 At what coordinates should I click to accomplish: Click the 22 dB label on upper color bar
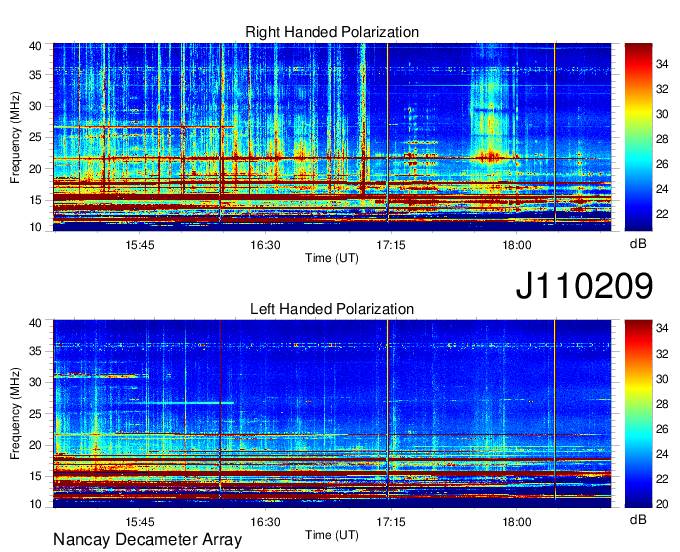(662, 214)
